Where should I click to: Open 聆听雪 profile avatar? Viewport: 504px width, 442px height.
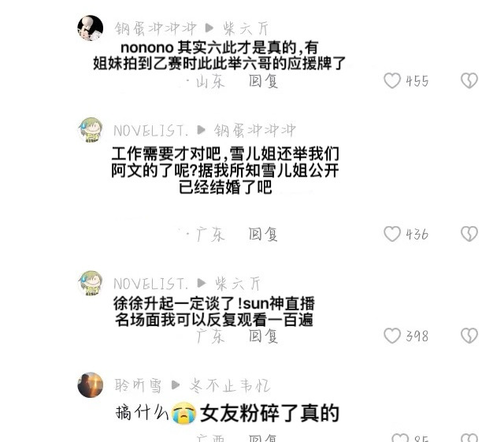(91, 385)
